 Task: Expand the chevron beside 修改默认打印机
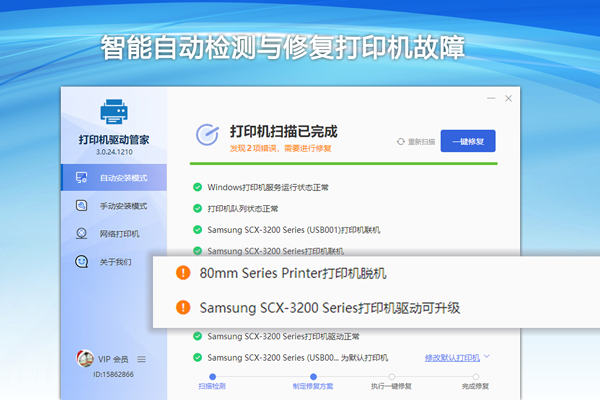487,356
